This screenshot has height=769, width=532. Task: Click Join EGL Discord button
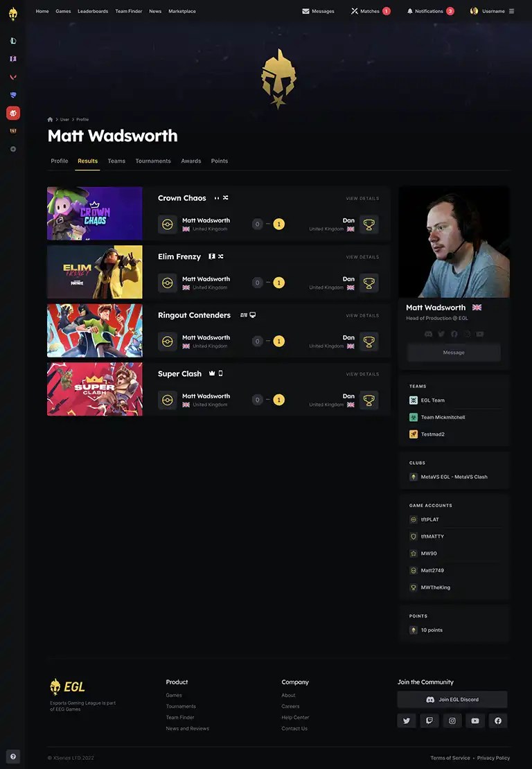[452, 699]
